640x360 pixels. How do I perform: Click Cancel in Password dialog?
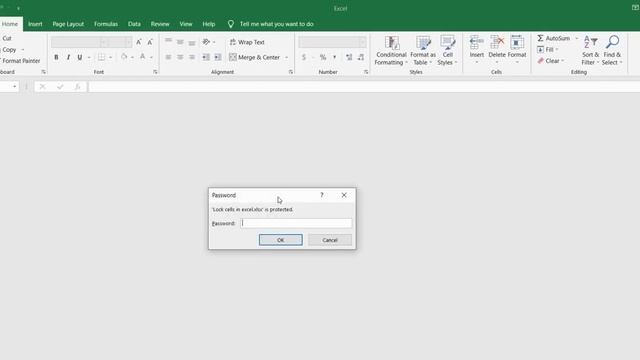pos(330,240)
